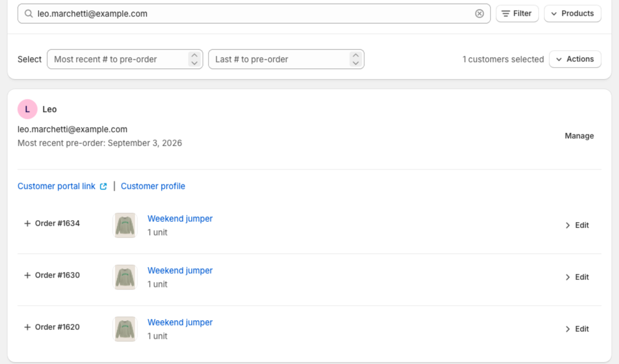The width and height of the screenshot is (619, 364).
Task: Edit Order #1630
Action: 577,277
